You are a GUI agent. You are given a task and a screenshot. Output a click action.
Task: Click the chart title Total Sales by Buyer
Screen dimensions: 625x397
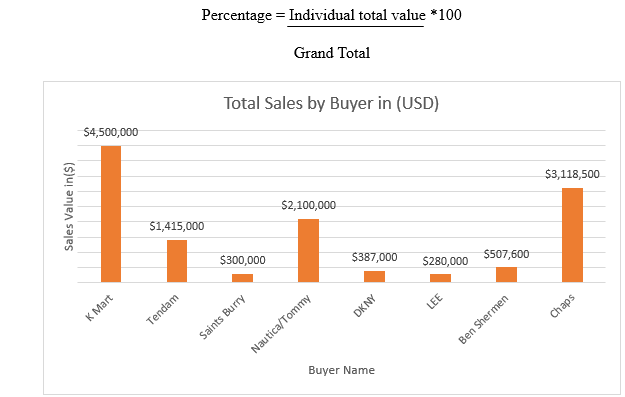pyautogui.click(x=331, y=103)
